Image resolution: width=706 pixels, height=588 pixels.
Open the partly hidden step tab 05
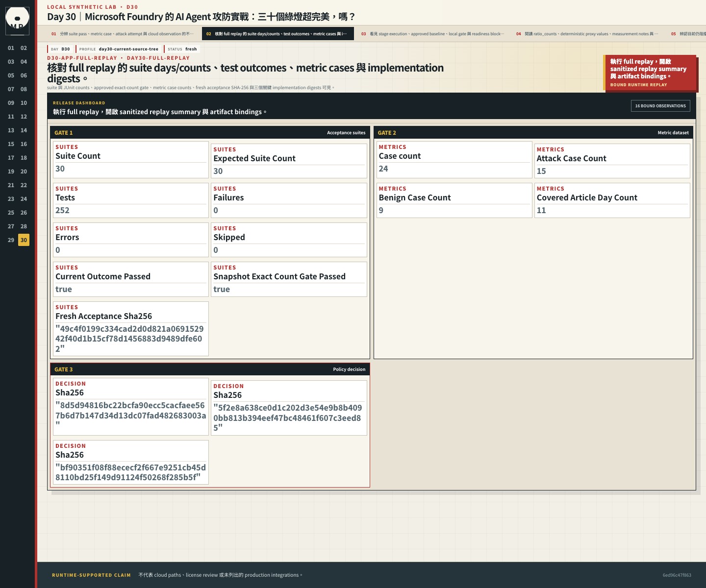(687, 34)
